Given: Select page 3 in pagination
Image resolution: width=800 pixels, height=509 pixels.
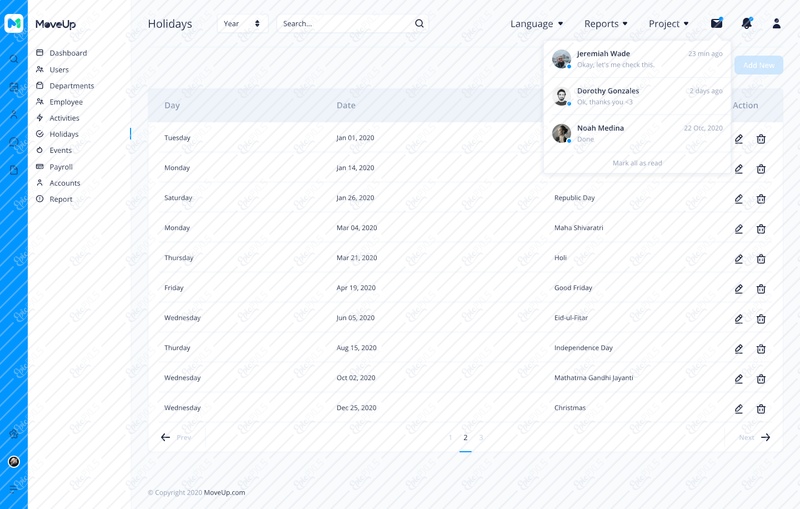Looking at the screenshot, I should point(481,437).
